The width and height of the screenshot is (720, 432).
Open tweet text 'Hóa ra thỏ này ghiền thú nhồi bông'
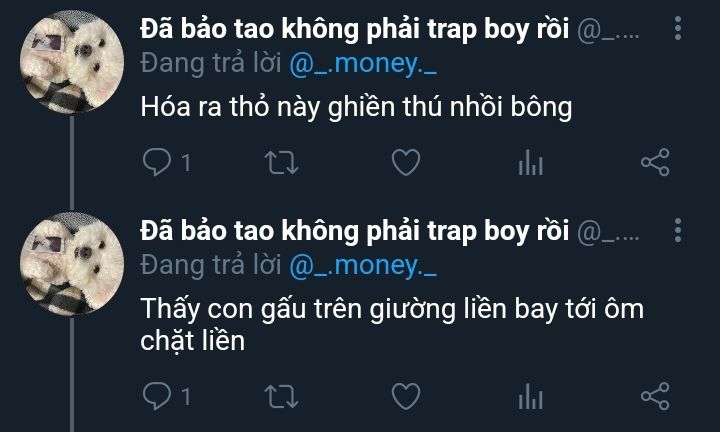[x=356, y=107]
